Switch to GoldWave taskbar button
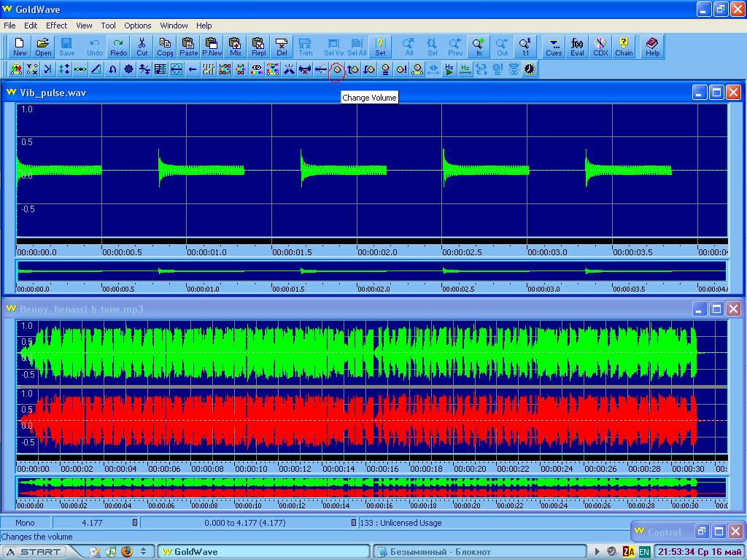The image size is (747, 560). click(263, 552)
